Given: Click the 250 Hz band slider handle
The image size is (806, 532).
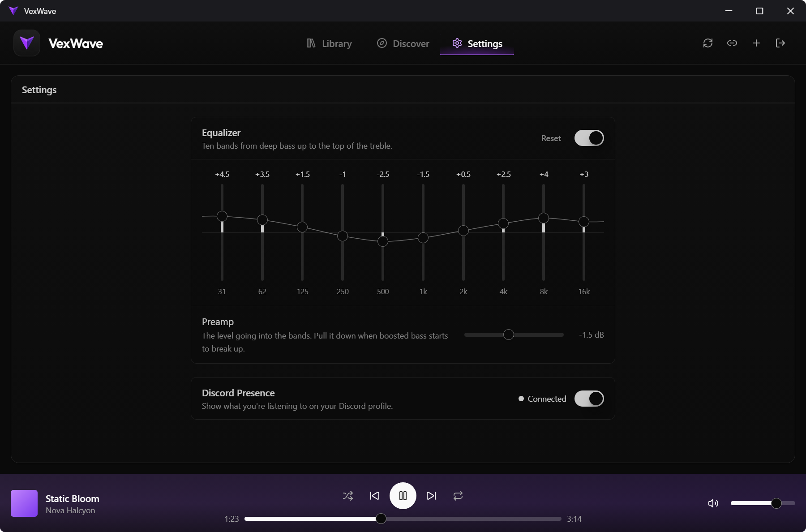Looking at the screenshot, I should pyautogui.click(x=343, y=236).
